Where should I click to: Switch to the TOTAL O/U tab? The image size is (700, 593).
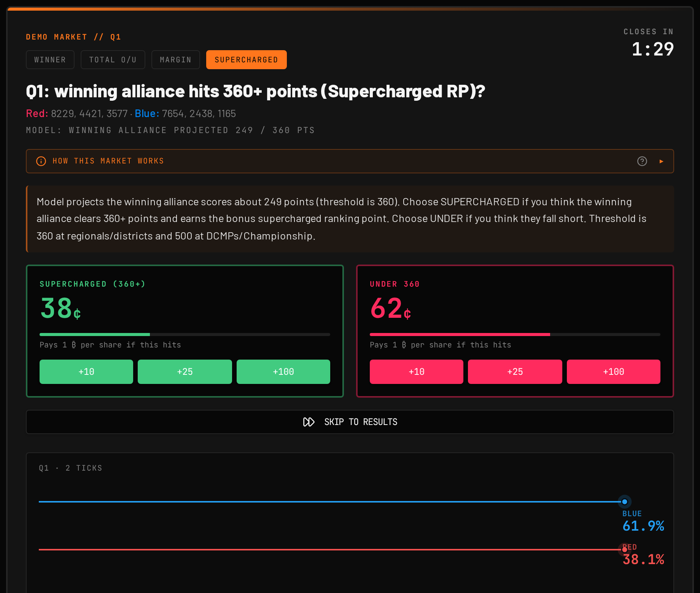pos(113,60)
